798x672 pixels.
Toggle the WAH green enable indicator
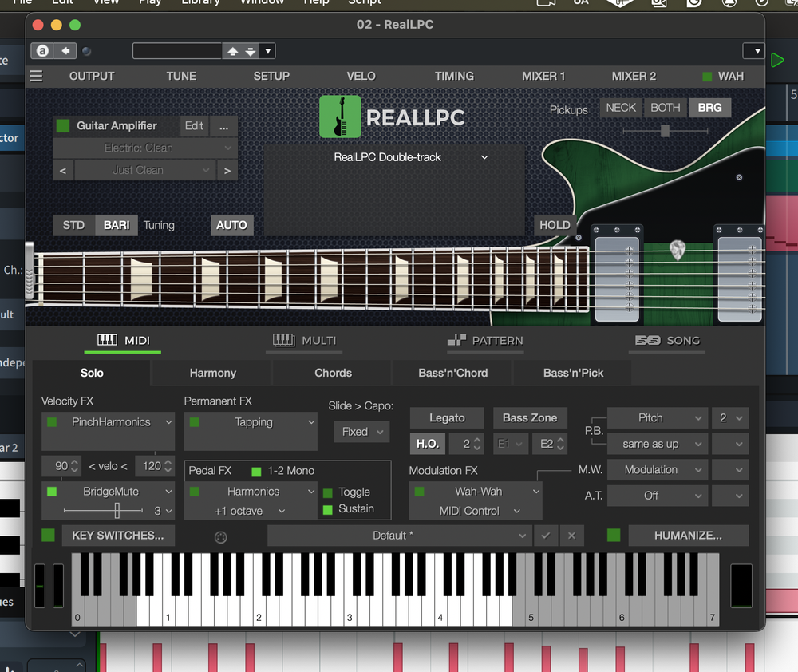pos(707,77)
